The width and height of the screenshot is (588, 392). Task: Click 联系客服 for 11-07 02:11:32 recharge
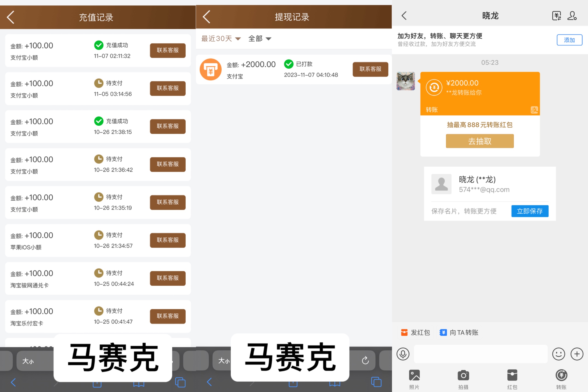167,50
